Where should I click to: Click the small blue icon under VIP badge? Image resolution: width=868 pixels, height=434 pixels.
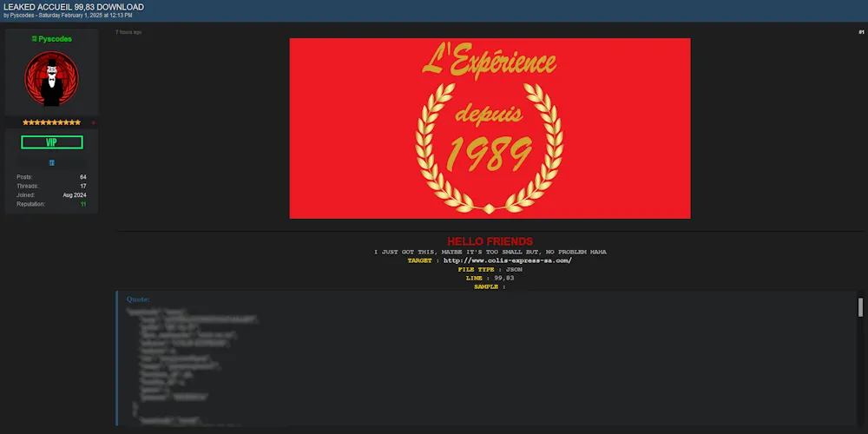click(x=52, y=162)
